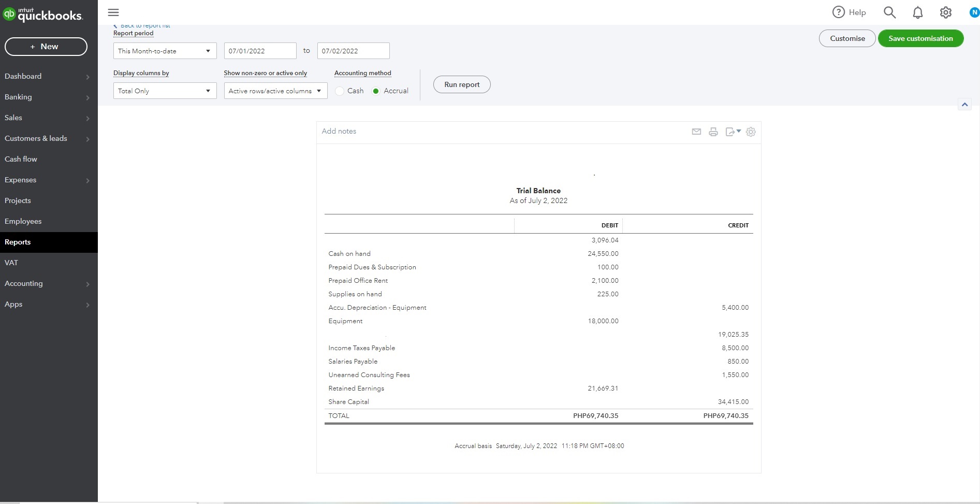
Task: Open the Total Only columns dropdown
Action: coord(165,91)
